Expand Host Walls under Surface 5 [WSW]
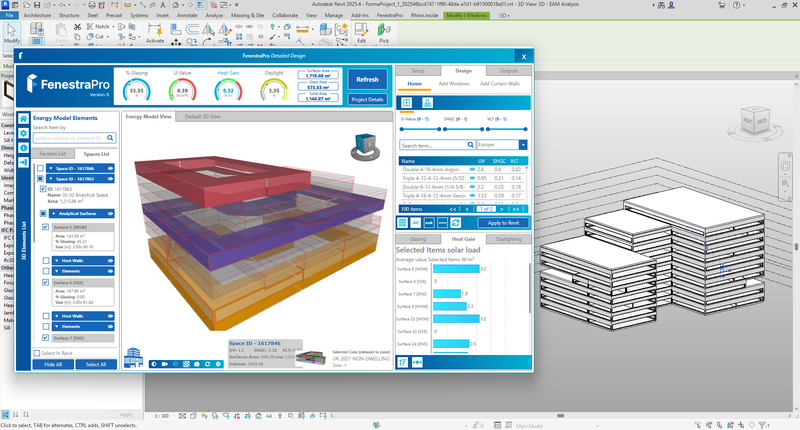 tap(57, 261)
